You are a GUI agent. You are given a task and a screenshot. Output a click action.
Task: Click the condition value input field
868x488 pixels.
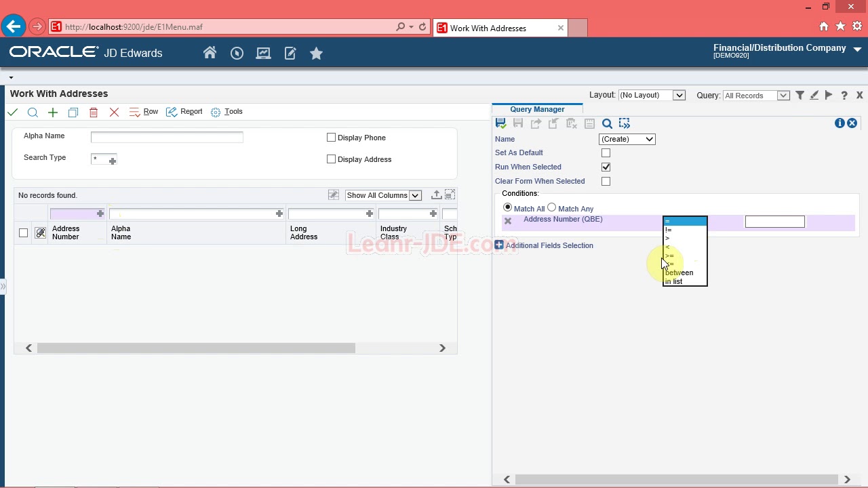(774, 222)
